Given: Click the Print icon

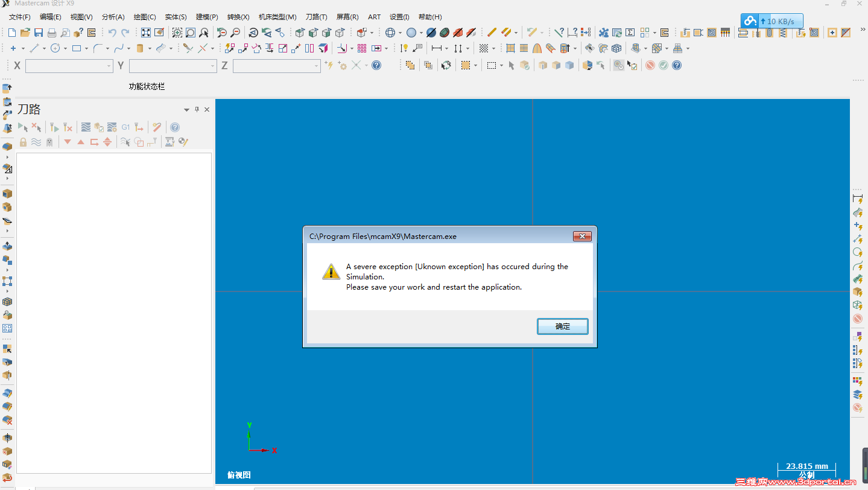Looking at the screenshot, I should pos(52,33).
